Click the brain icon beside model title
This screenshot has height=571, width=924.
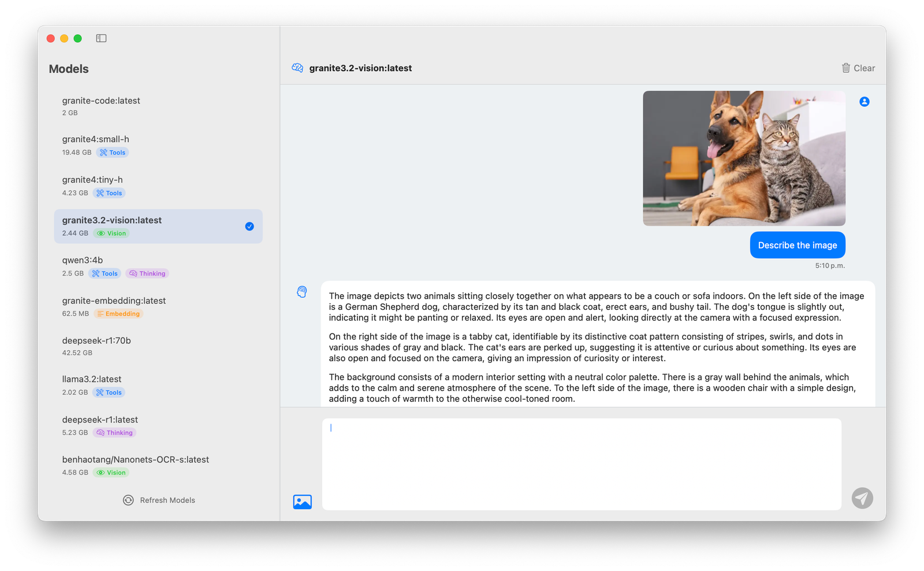(x=297, y=68)
